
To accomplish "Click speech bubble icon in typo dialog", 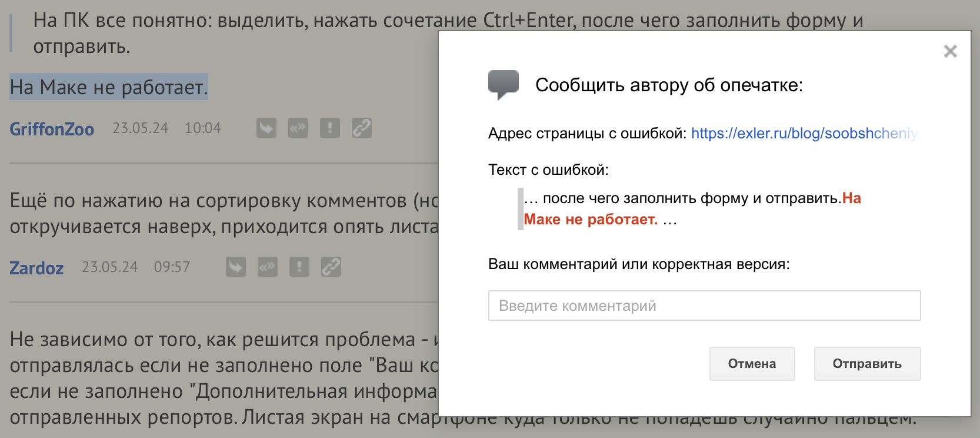I will click(504, 85).
